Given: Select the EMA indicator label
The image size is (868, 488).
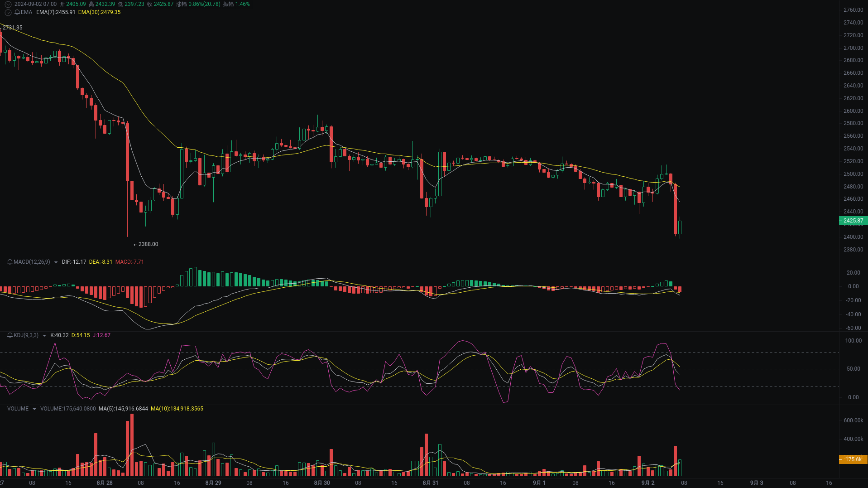Looking at the screenshot, I should point(26,13).
